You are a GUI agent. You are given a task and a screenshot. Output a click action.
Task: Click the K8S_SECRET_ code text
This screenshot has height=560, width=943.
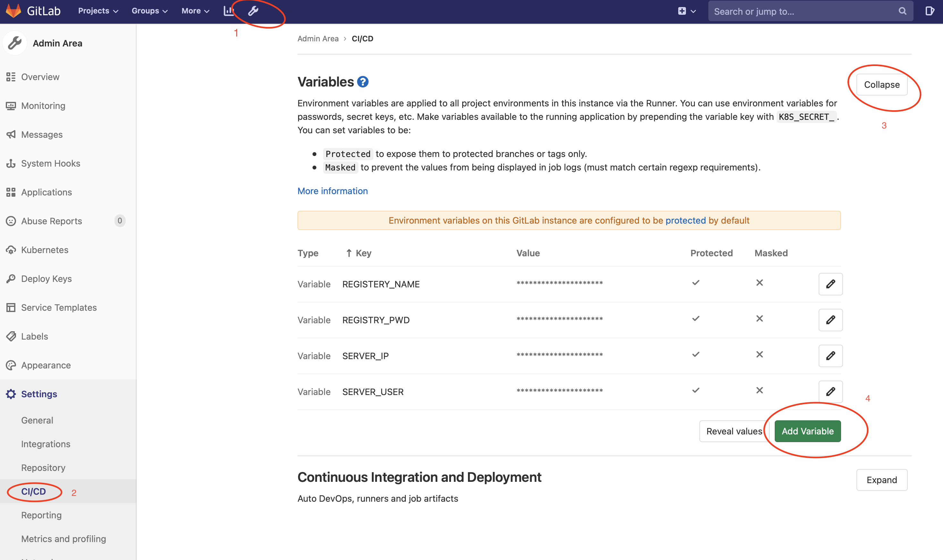(806, 117)
